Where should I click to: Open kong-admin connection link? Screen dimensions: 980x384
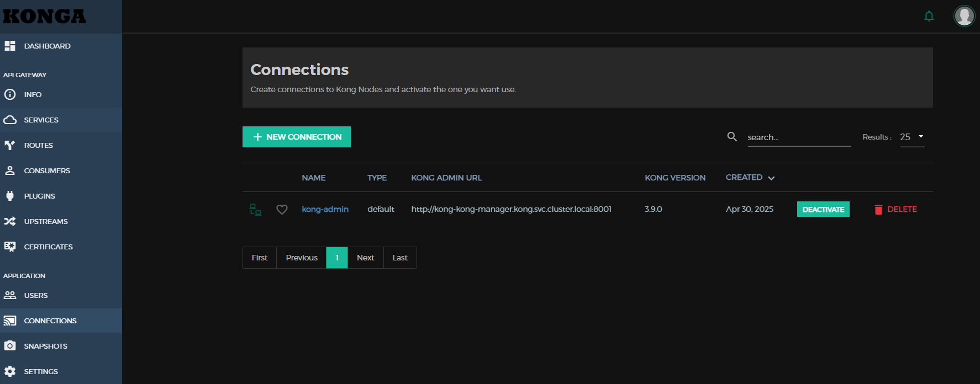[325, 209]
